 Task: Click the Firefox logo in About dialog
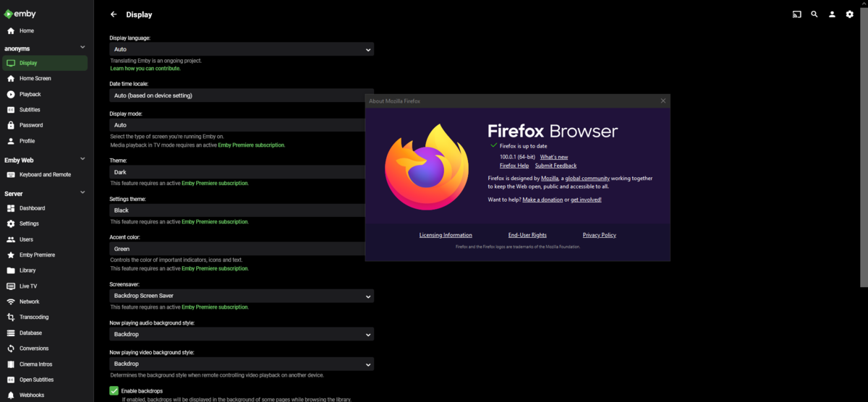coord(427,167)
